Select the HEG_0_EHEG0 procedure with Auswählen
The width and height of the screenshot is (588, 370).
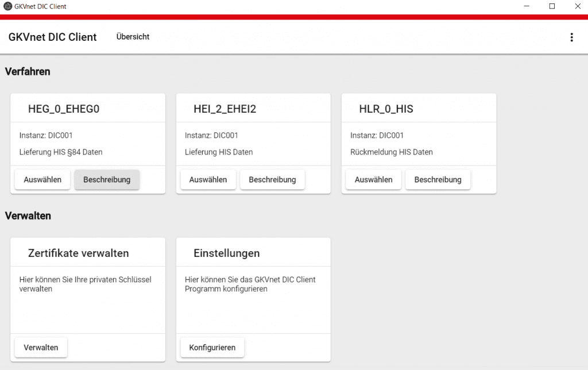click(x=42, y=179)
